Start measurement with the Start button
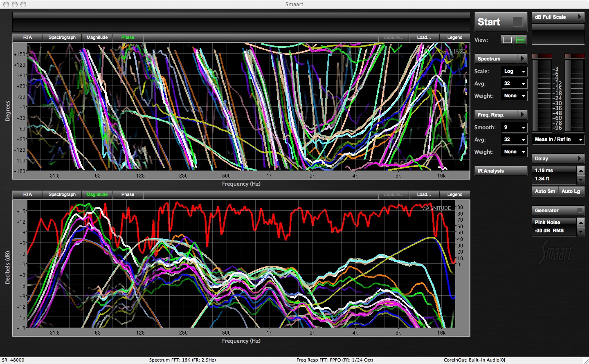 point(501,22)
